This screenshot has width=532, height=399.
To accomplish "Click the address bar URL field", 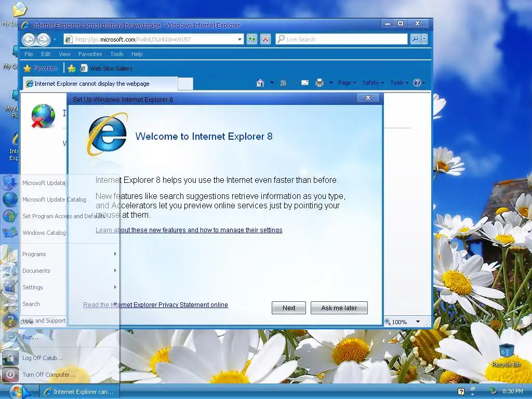I will (155, 39).
